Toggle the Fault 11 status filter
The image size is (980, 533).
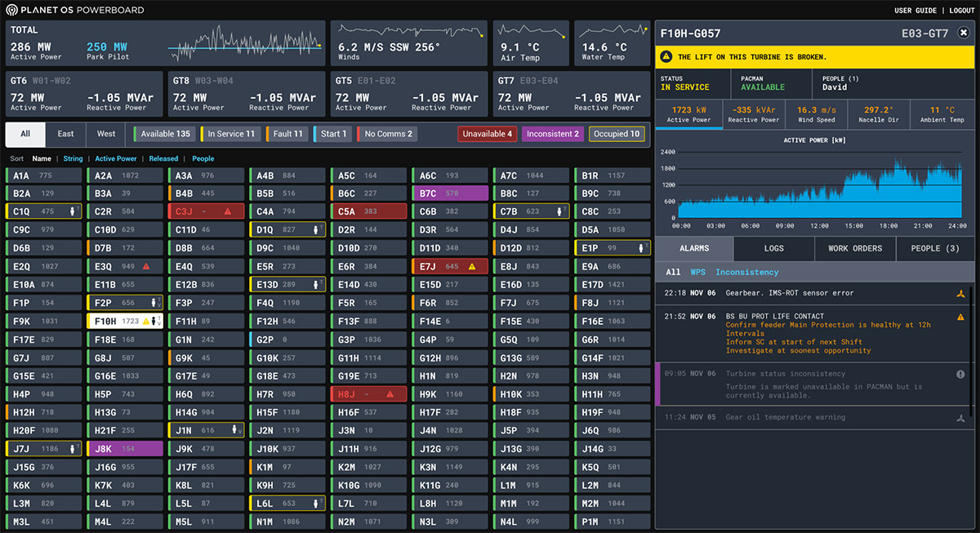pyautogui.click(x=287, y=134)
